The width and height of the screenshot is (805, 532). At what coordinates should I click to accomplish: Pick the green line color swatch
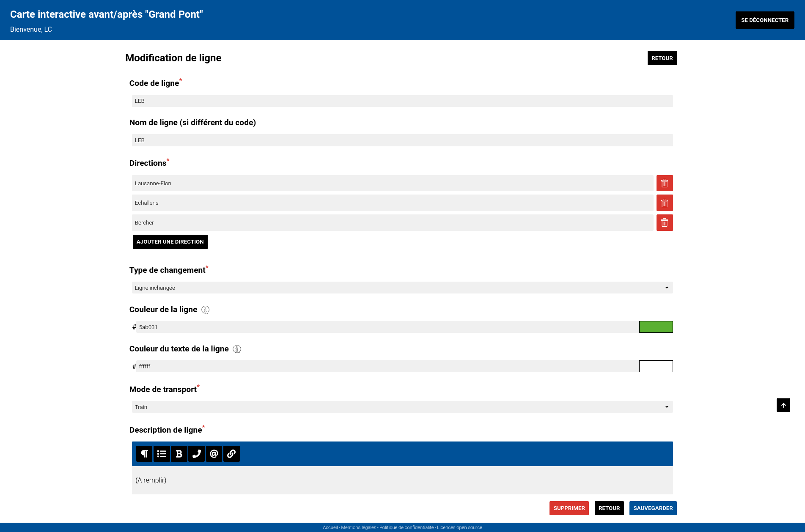[656, 327]
